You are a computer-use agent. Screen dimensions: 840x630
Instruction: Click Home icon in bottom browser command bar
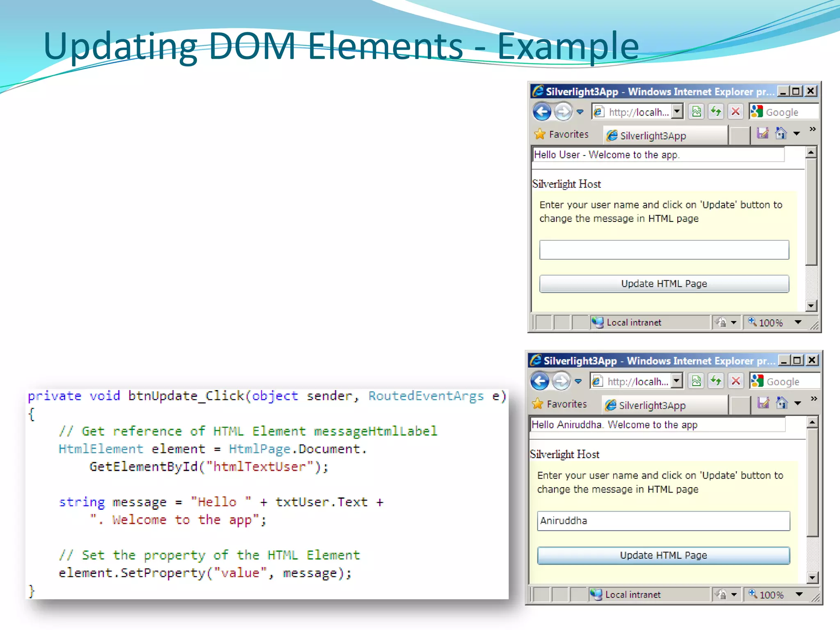click(782, 403)
